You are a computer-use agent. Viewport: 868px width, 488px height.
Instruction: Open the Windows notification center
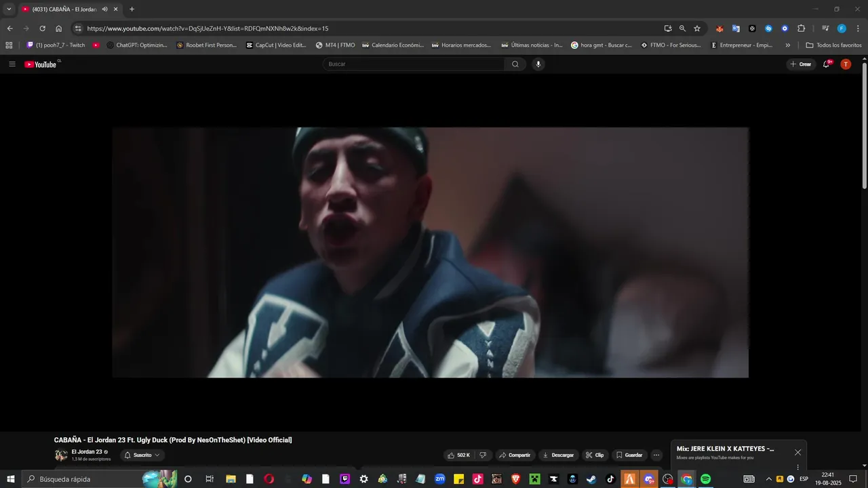(x=853, y=479)
